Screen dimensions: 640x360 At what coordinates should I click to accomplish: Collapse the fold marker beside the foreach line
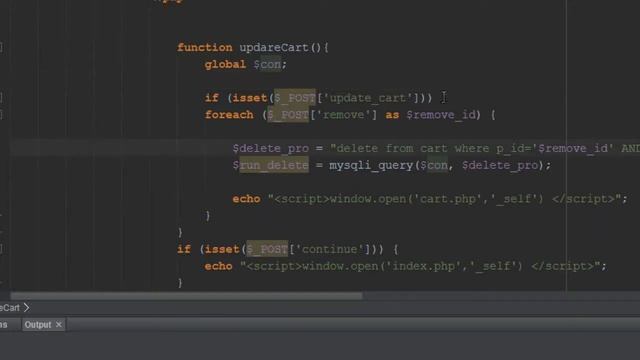(x=1, y=115)
